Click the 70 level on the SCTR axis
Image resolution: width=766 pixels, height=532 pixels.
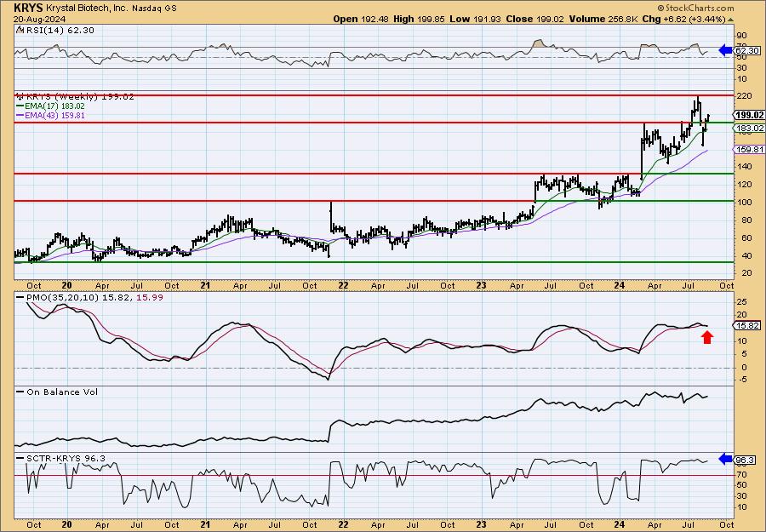[x=742, y=474]
